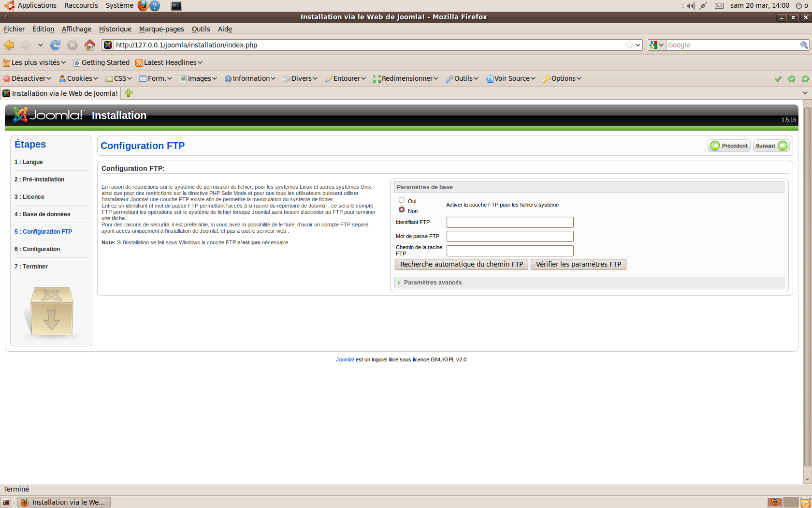Open the Entourer toolbar dropdown
Image resolution: width=812 pixels, height=508 pixels.
point(346,78)
